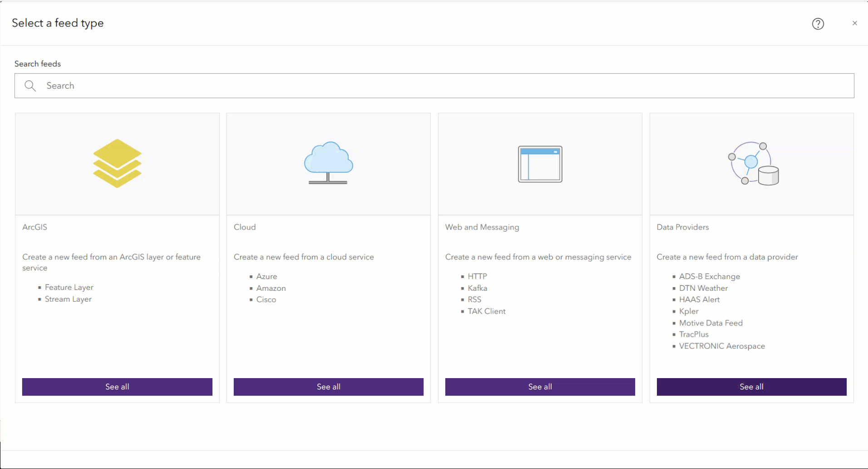Click the Data Providers card title
Screen dimensions: 868x469
(682, 227)
